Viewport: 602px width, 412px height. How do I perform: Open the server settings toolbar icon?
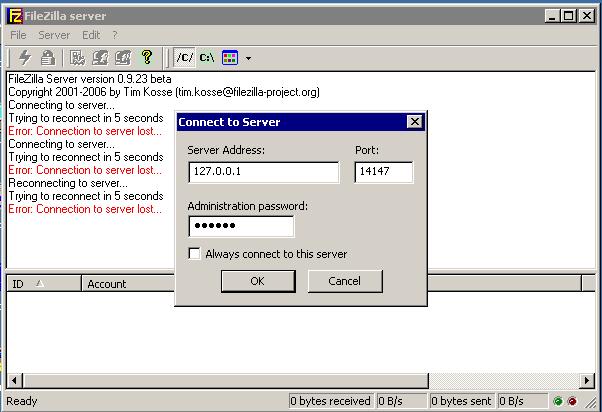77,58
